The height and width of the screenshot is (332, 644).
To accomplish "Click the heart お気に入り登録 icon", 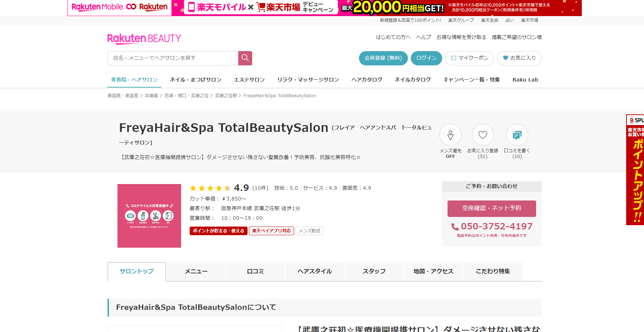I will pos(483,135).
